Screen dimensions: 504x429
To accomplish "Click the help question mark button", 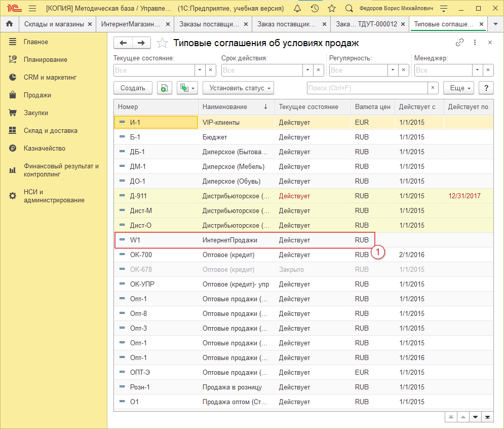I will click(x=486, y=88).
